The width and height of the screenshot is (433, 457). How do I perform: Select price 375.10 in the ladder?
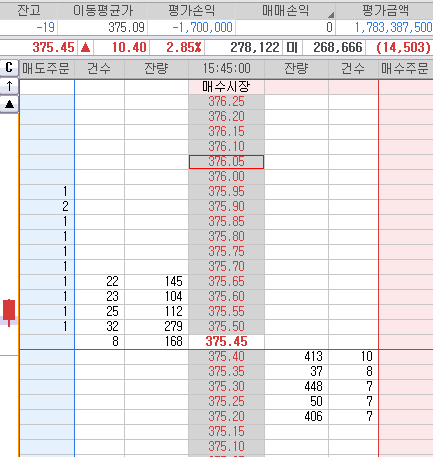pos(227,447)
